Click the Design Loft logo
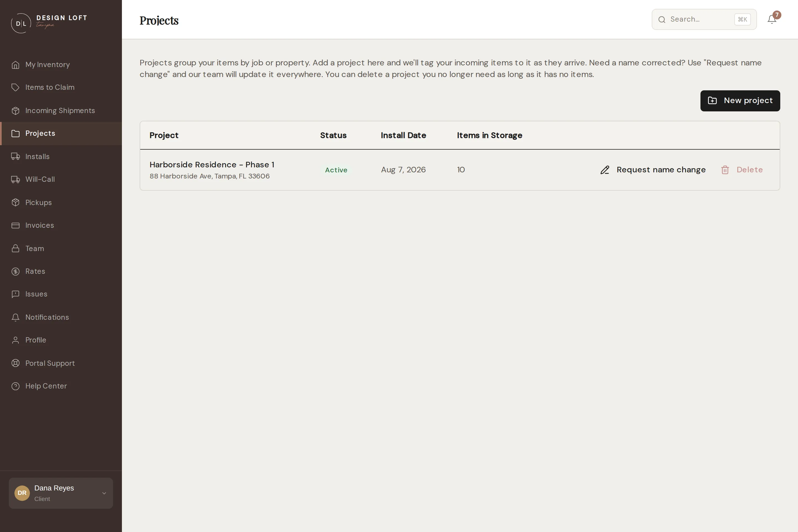 pos(49,23)
